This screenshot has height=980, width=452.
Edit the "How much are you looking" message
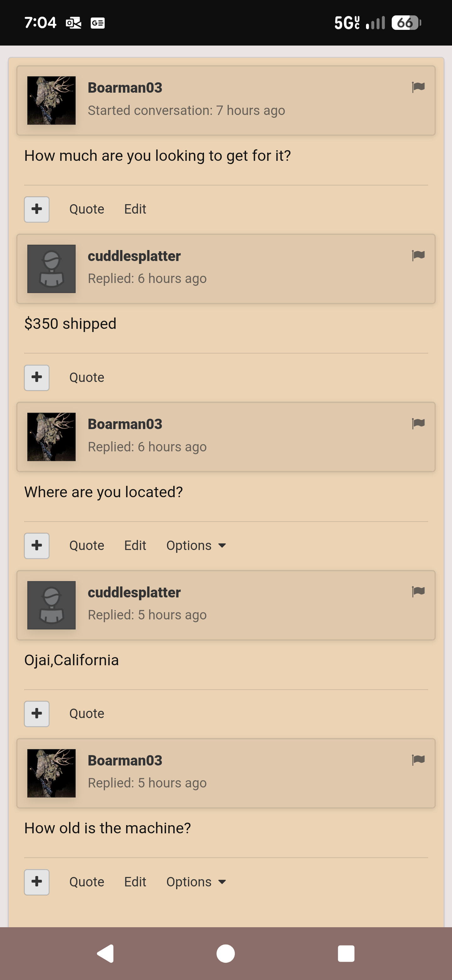click(135, 209)
